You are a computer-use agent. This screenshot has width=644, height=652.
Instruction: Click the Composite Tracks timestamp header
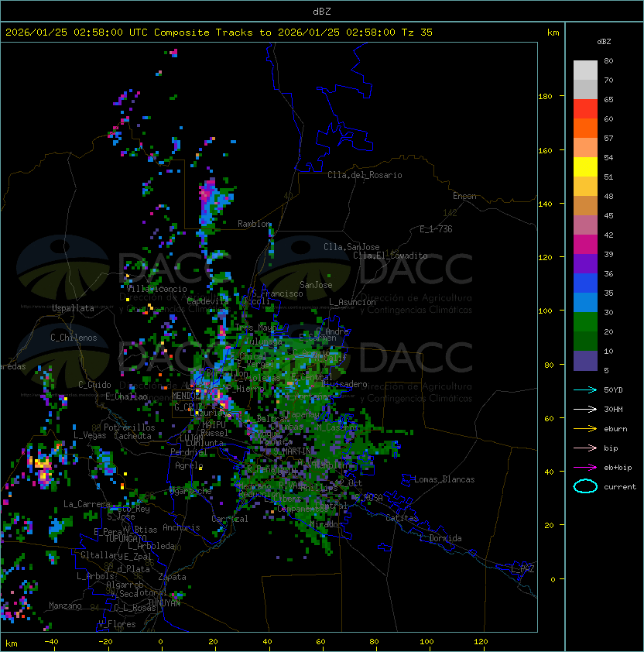[219, 33]
